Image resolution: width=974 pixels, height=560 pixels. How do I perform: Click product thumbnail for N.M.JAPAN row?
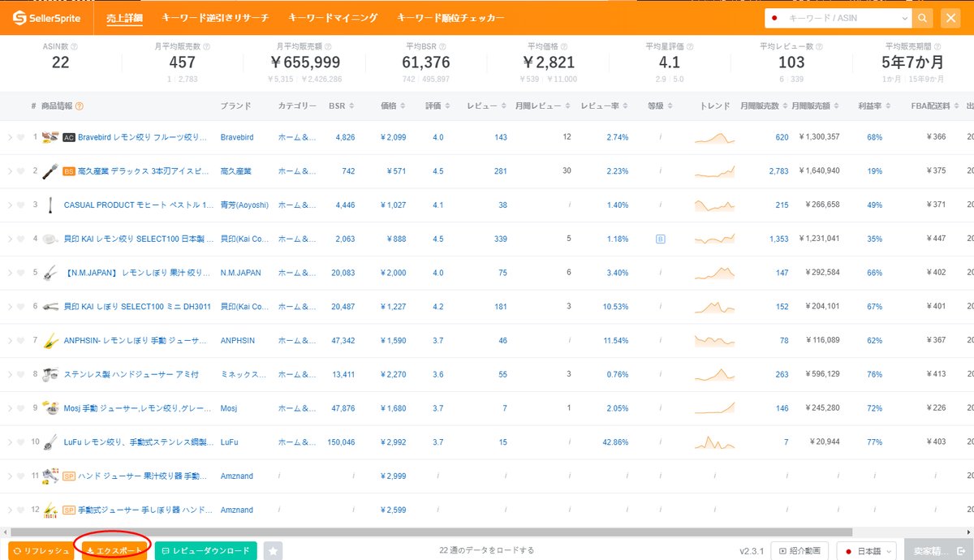[50, 273]
